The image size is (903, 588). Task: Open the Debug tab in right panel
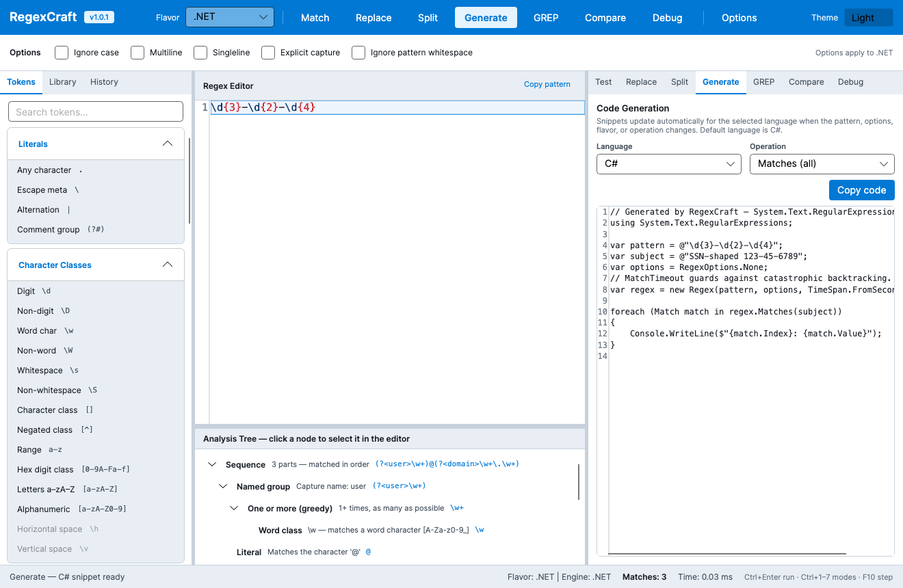pos(851,82)
